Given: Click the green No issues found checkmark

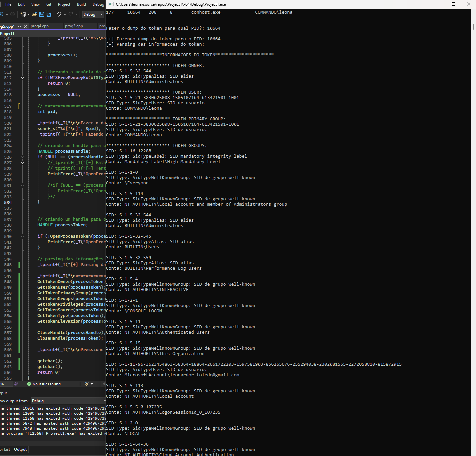Looking at the screenshot, I should (29, 384).
